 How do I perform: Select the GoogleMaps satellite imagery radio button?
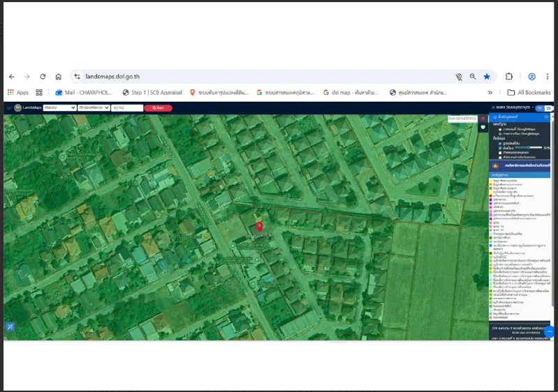tap(500, 134)
